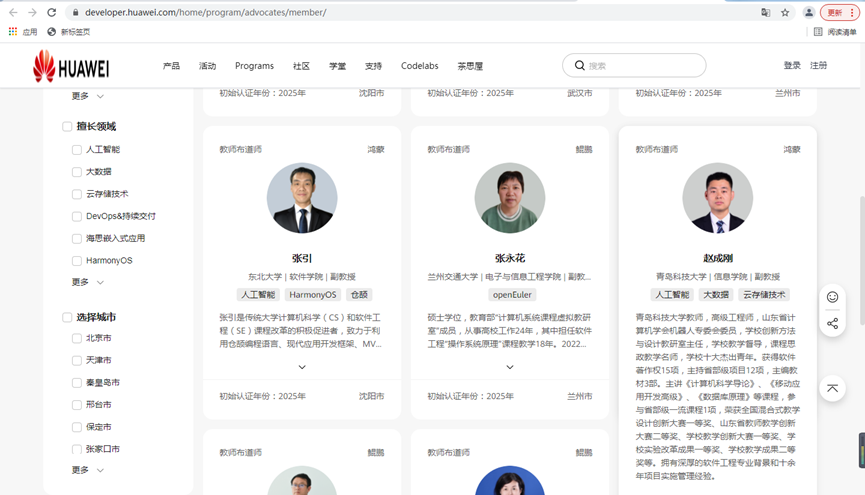
Task: Go forward using browser forward arrow
Action: [32, 12]
